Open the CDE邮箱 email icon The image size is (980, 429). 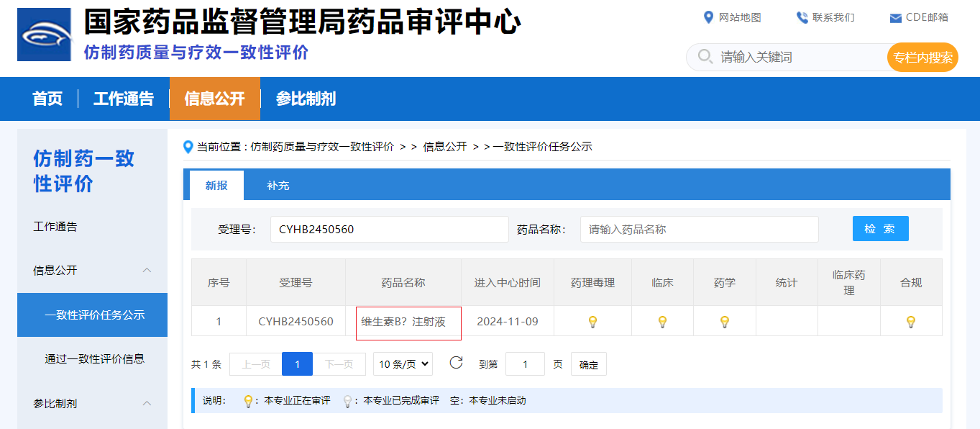click(x=895, y=17)
